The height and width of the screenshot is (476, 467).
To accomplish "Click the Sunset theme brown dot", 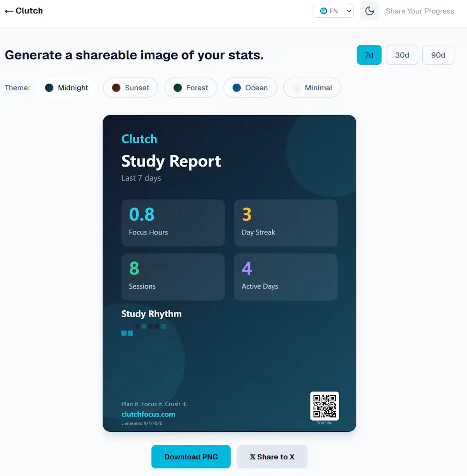I will point(116,88).
